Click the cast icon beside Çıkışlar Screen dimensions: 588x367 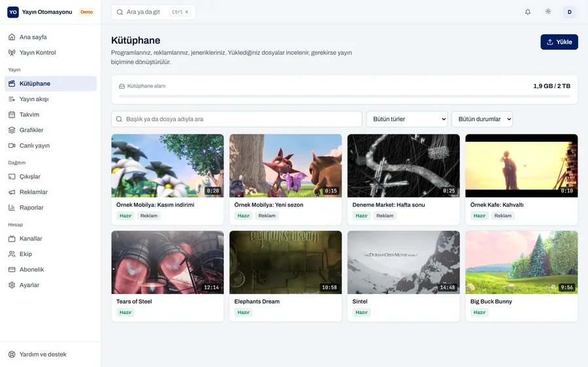tap(12, 176)
